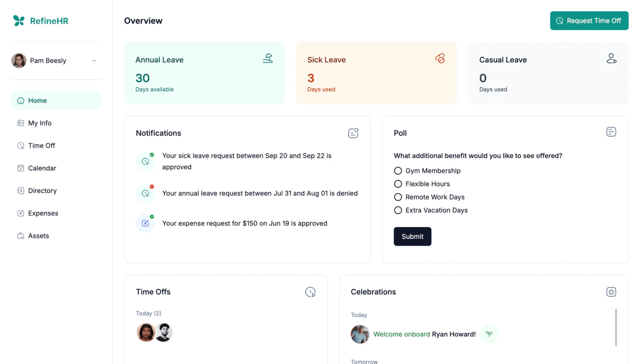The width and height of the screenshot is (640, 364).
Task: Open the sick leave approved notification
Action: [x=246, y=161]
